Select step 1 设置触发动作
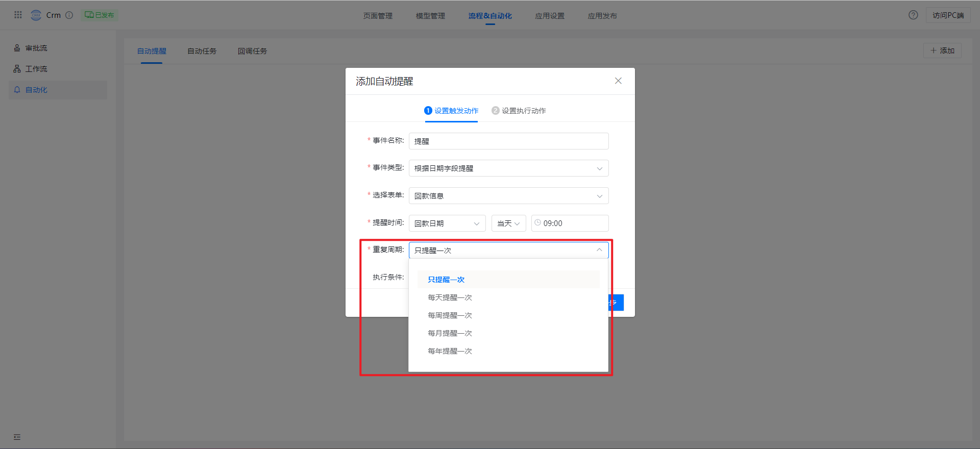 [451, 111]
